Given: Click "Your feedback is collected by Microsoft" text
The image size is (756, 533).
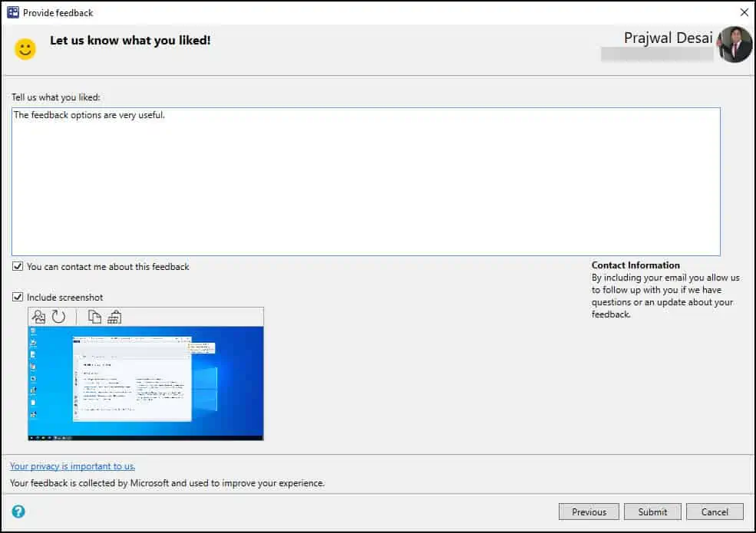Looking at the screenshot, I should [x=167, y=483].
